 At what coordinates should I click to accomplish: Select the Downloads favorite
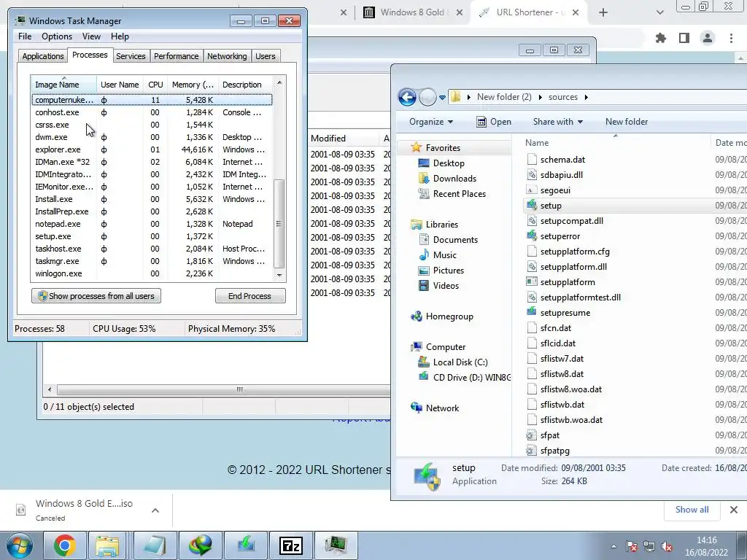click(x=447, y=178)
